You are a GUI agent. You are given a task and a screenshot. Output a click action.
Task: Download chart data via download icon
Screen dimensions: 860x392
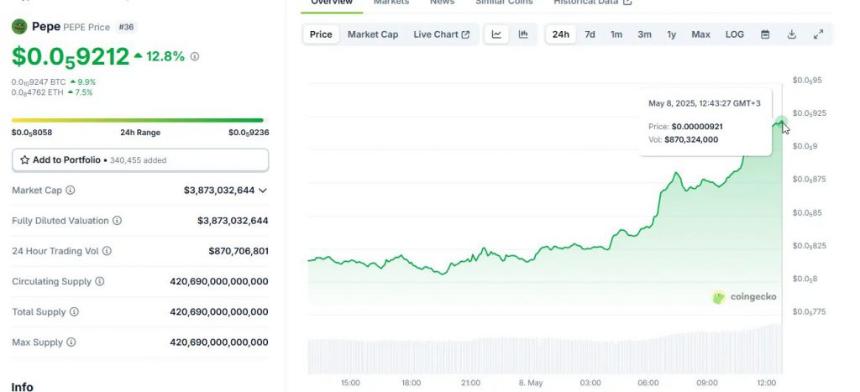coord(791,35)
